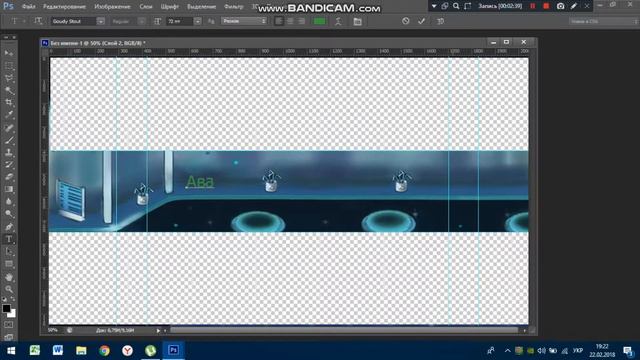Align text right
The image size is (640, 360).
[x=301, y=21]
